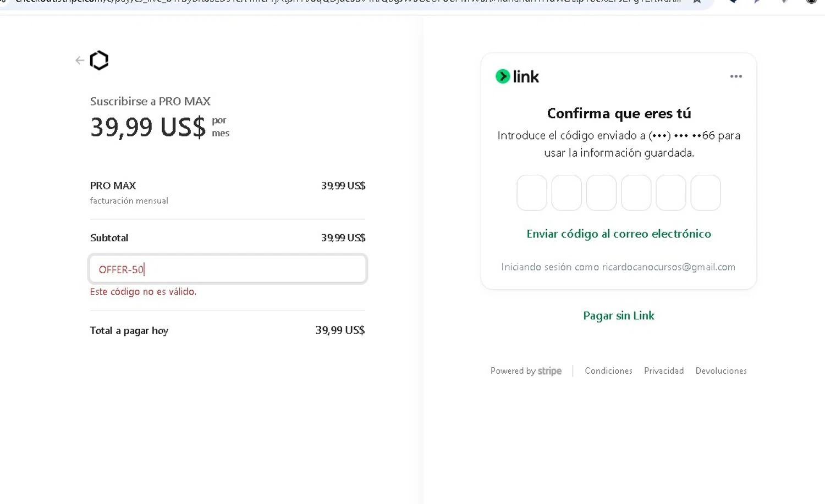Click 'Este código no es válido.' error message
This screenshot has width=825, height=504.
tap(143, 292)
